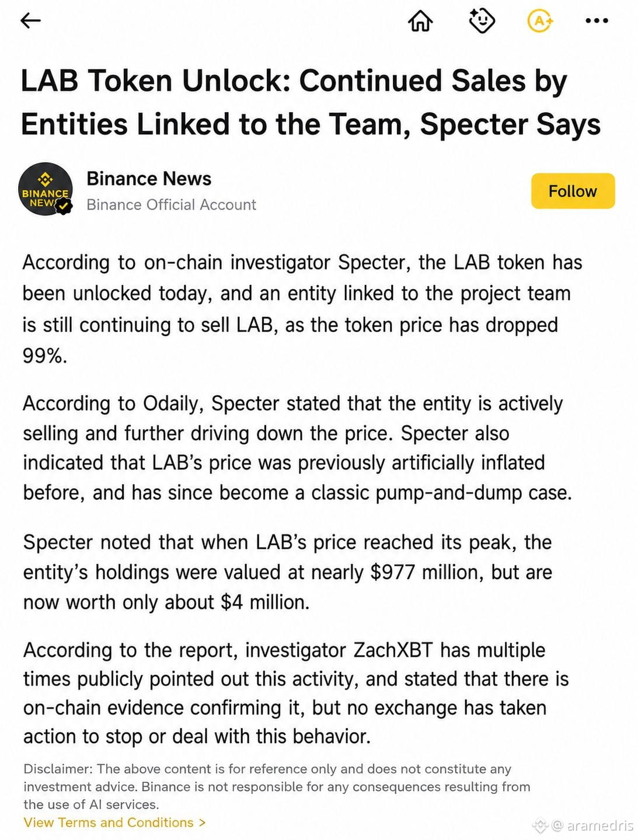The height and width of the screenshot is (840, 638).
Task: Tap the Binance News avatar logo
Action: [46, 189]
